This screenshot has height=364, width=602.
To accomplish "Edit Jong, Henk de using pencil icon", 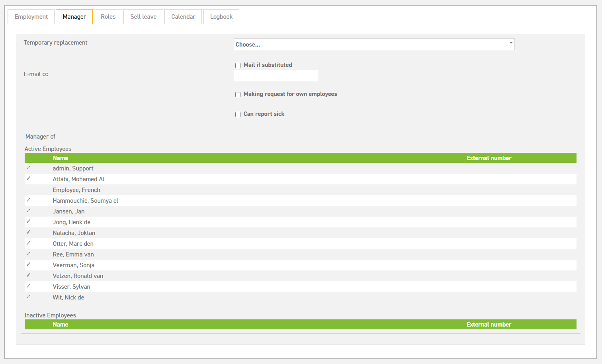I will pyautogui.click(x=28, y=221).
